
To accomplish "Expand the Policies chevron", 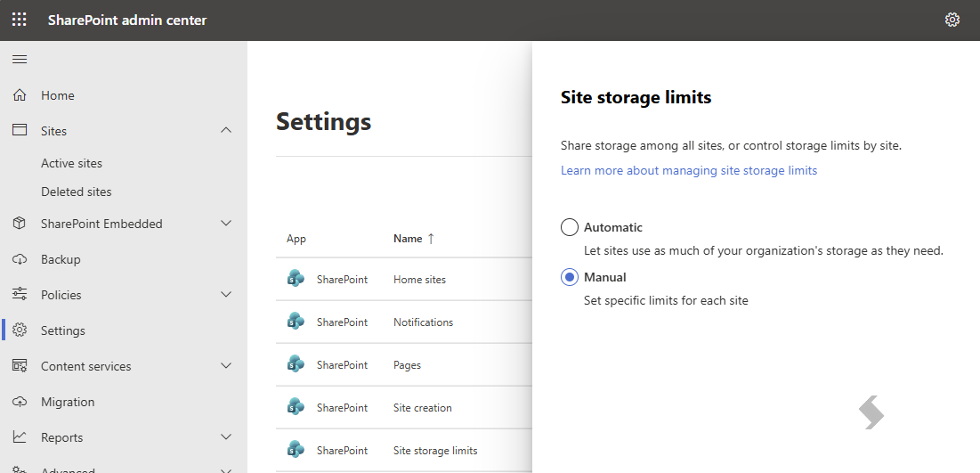I will pyautogui.click(x=226, y=294).
